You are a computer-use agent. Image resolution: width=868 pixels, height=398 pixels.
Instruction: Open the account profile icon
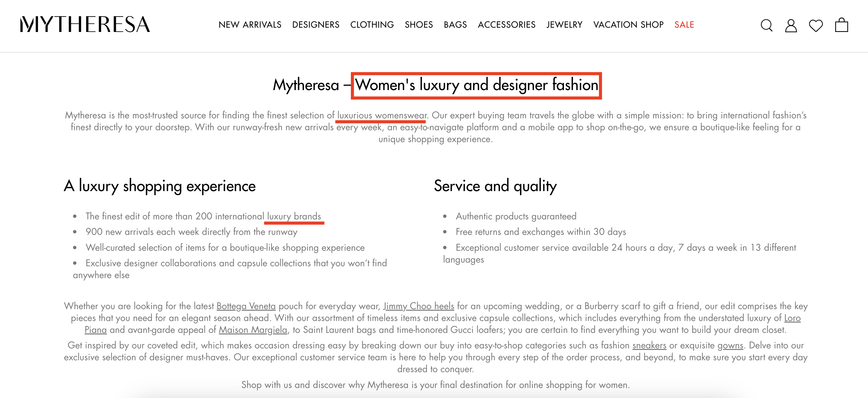pos(791,25)
